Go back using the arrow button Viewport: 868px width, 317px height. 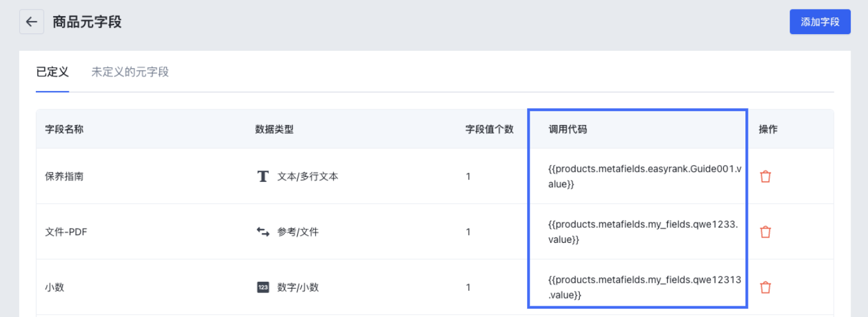point(32,22)
